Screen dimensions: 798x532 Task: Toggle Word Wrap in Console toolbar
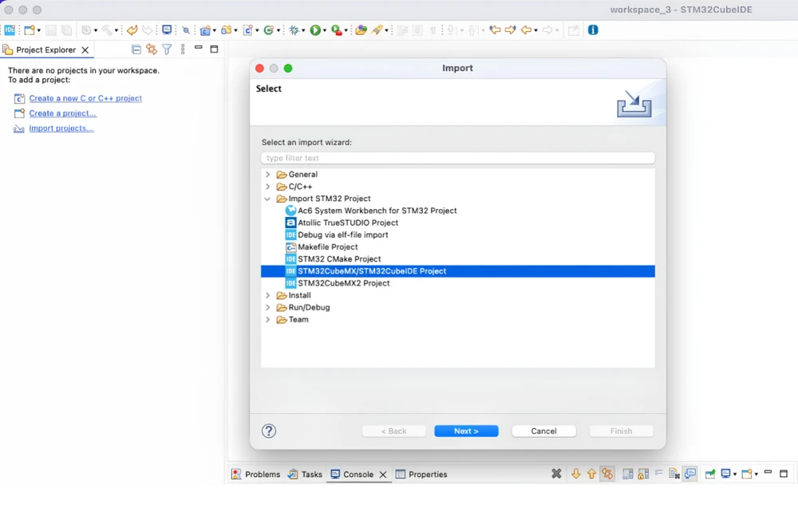(659, 473)
